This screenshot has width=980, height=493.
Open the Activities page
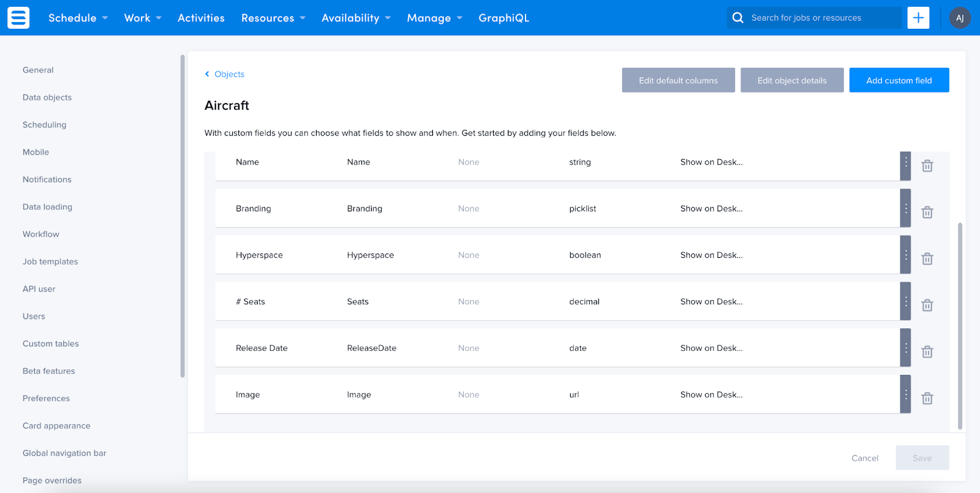(x=201, y=18)
